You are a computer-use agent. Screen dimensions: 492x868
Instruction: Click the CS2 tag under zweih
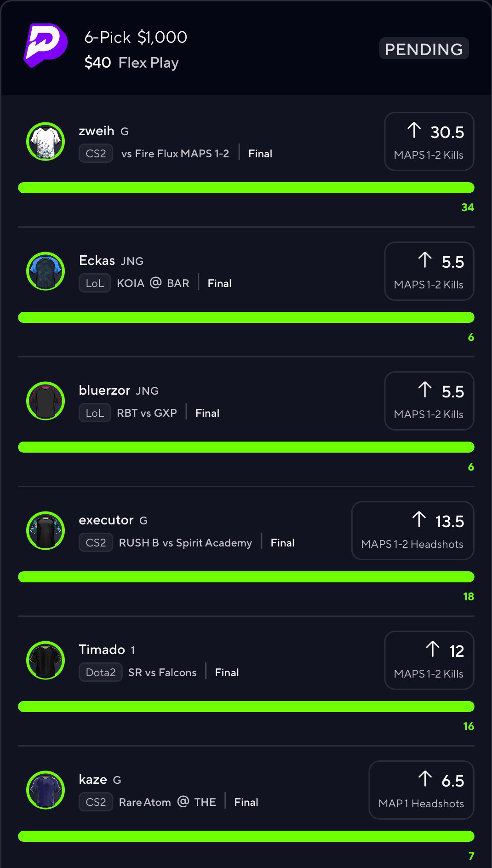[96, 154]
